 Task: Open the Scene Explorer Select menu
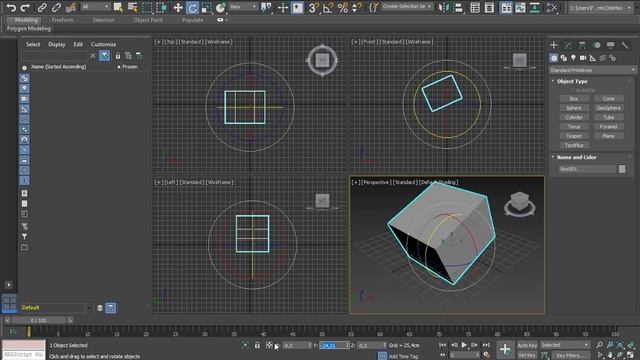pyautogui.click(x=33, y=44)
